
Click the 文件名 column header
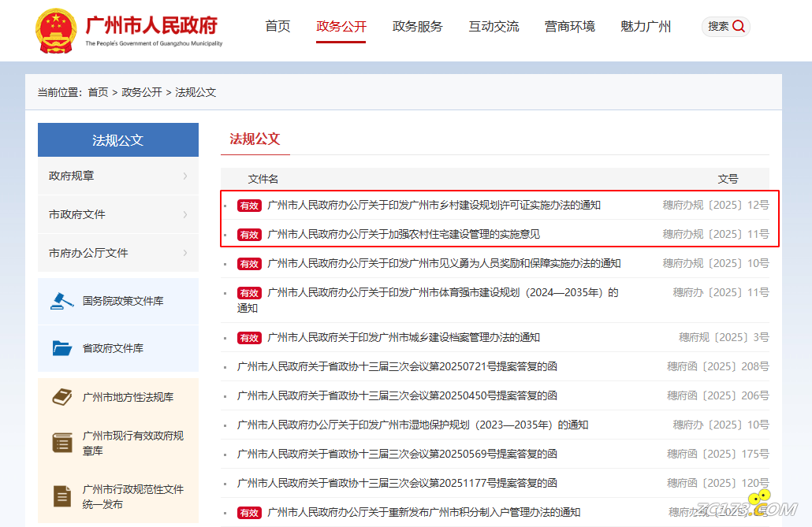[263, 179]
